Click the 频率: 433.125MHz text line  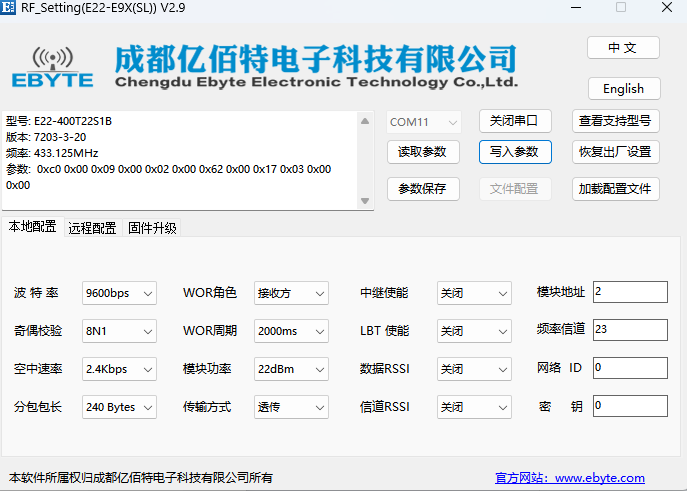click(52, 153)
